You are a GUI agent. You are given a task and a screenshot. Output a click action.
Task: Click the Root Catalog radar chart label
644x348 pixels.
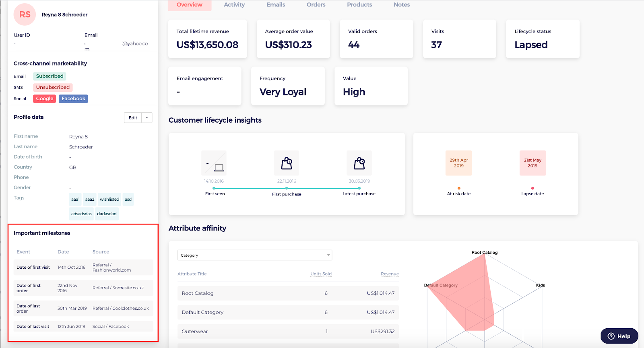click(x=485, y=253)
